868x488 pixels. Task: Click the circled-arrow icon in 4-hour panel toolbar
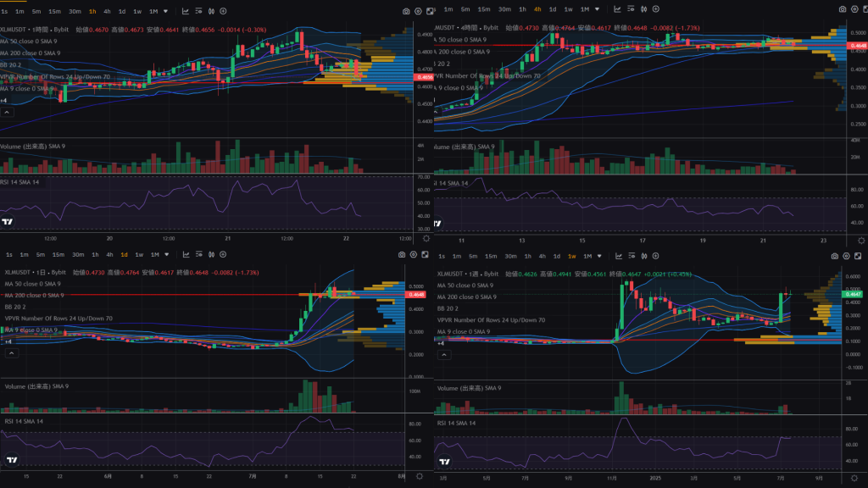coord(656,8)
